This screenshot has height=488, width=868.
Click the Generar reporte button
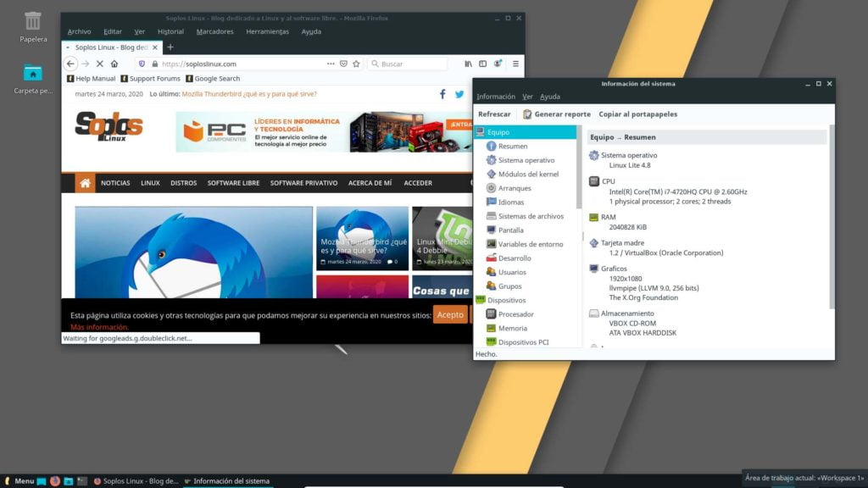(556, 114)
